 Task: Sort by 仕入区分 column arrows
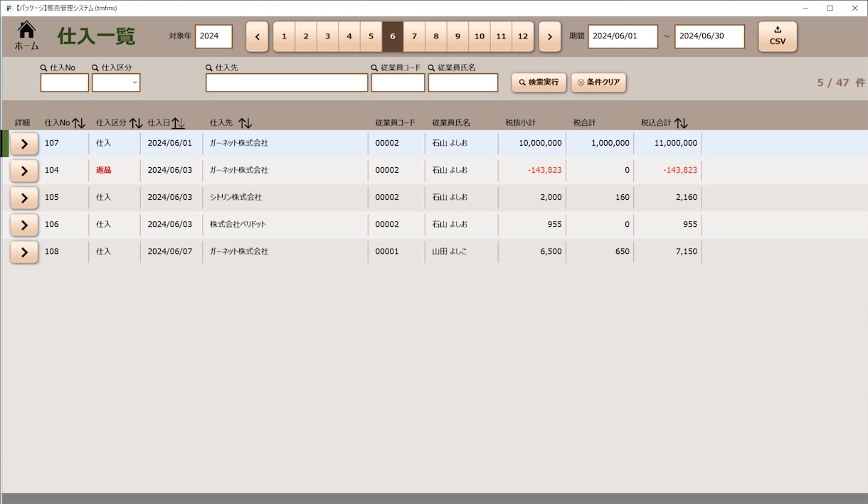coord(136,123)
